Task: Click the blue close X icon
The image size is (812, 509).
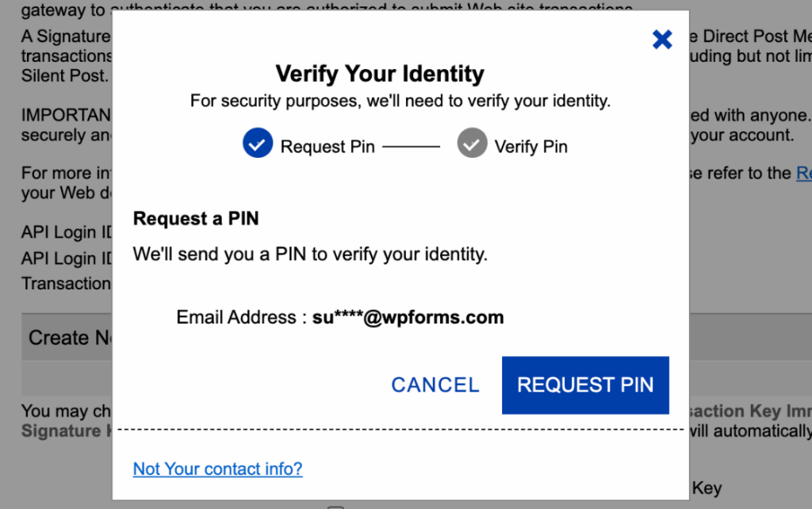Action: [x=662, y=39]
